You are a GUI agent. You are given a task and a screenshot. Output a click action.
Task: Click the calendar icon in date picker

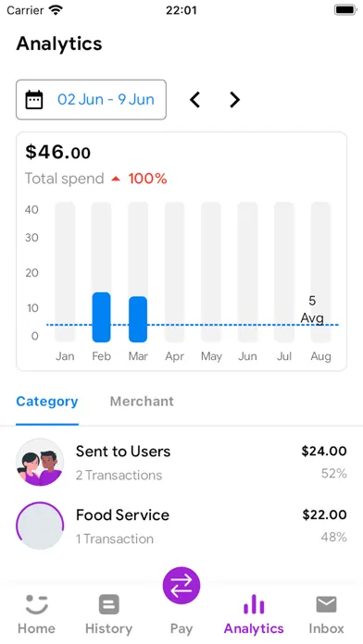[34, 99]
